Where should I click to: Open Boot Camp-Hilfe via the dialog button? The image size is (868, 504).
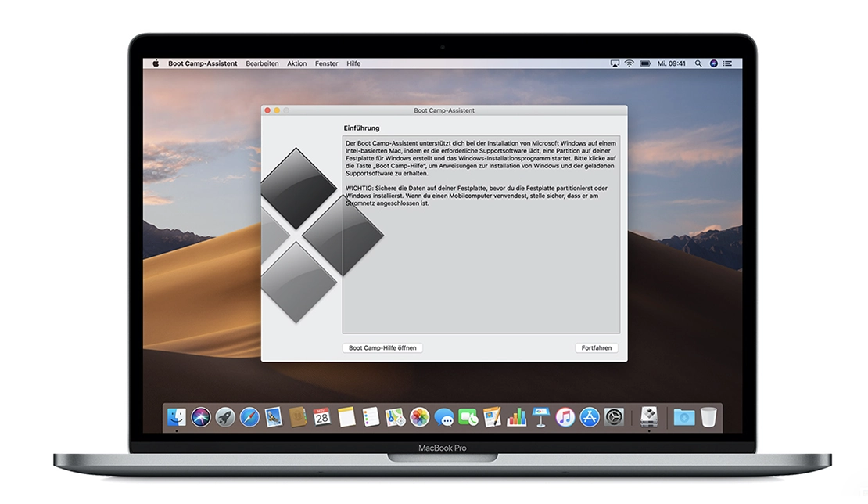(x=382, y=347)
